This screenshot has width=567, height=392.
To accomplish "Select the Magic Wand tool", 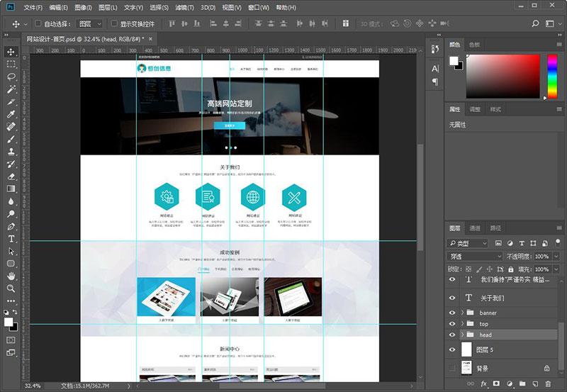I will pos(11,89).
